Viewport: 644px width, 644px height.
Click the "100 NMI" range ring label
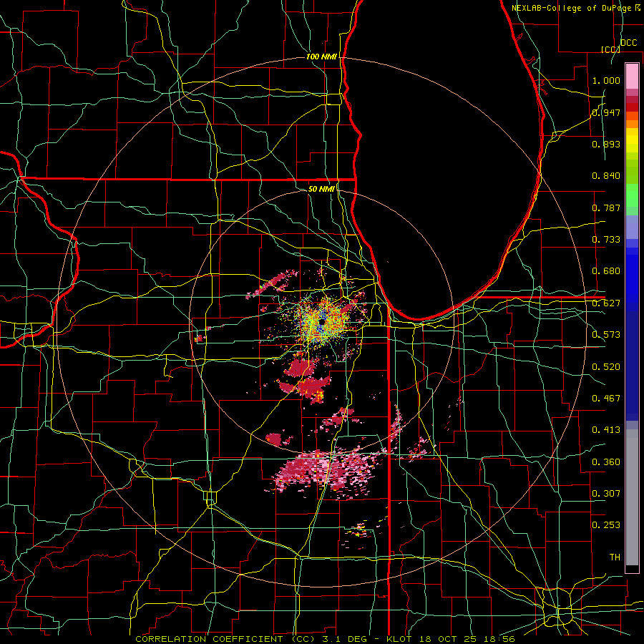321,57
